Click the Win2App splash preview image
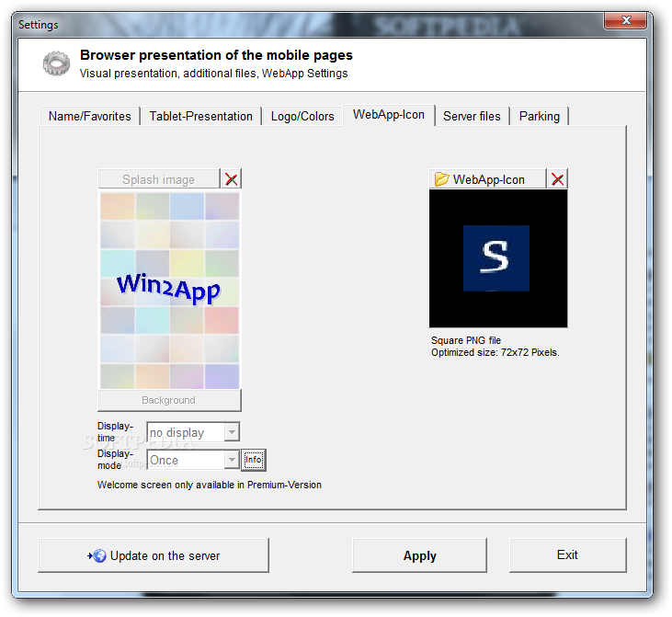 pyautogui.click(x=170, y=291)
